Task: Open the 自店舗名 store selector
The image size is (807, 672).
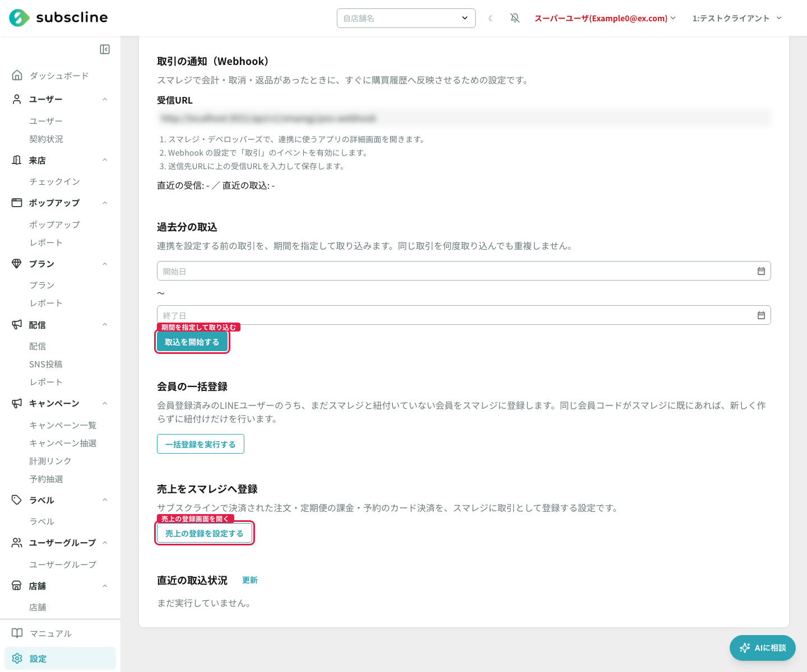Action: [x=406, y=18]
